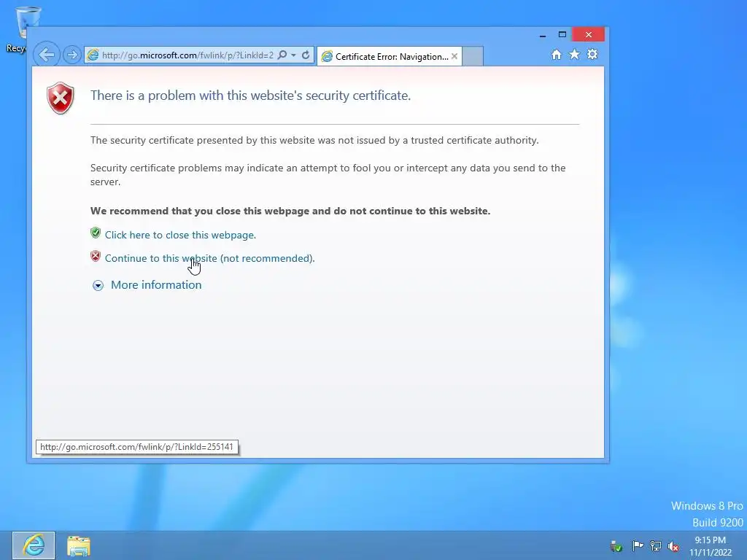The width and height of the screenshot is (747, 560).
Task: Click the search magnifier in address bar
Action: point(282,55)
